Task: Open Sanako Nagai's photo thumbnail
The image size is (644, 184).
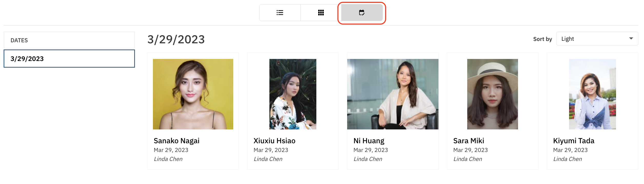Action: tap(193, 94)
